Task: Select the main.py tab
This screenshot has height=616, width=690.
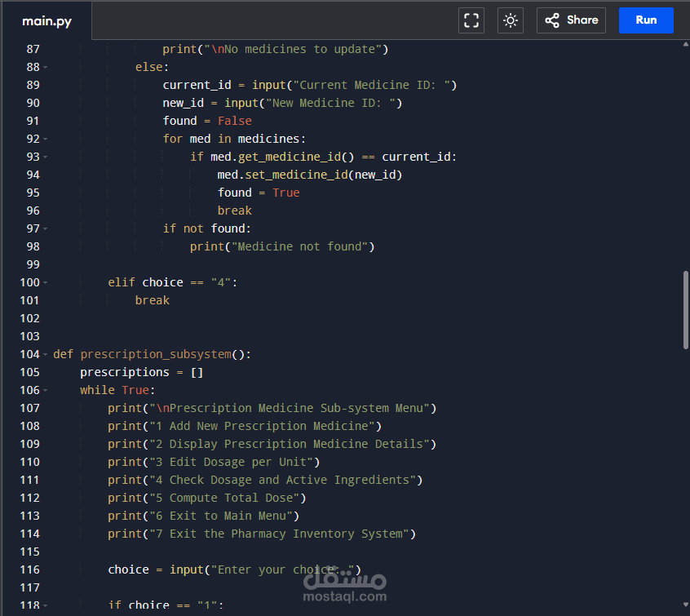Action: [x=46, y=20]
